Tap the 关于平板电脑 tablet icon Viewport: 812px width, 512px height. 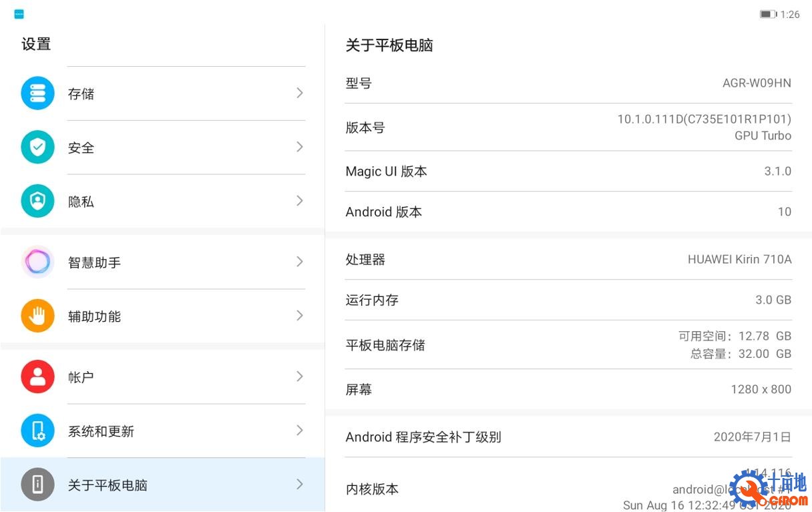(x=37, y=485)
